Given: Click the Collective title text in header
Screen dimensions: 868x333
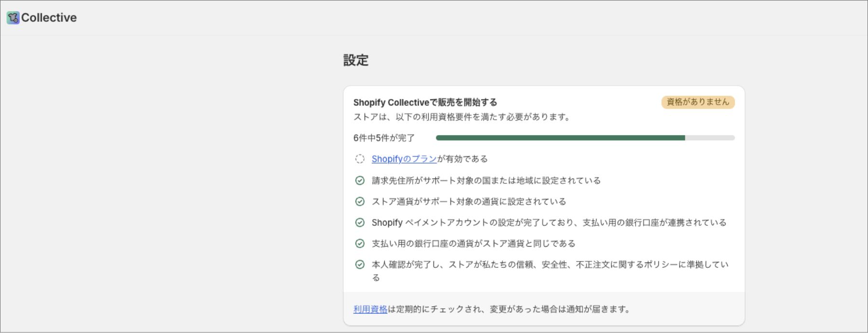Looking at the screenshot, I should click(49, 18).
